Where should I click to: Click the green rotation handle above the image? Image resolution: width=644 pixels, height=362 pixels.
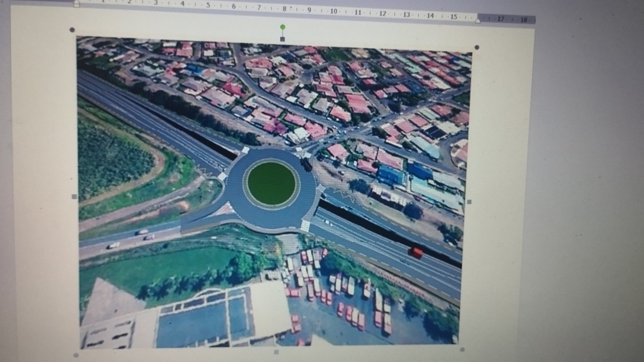point(283,27)
